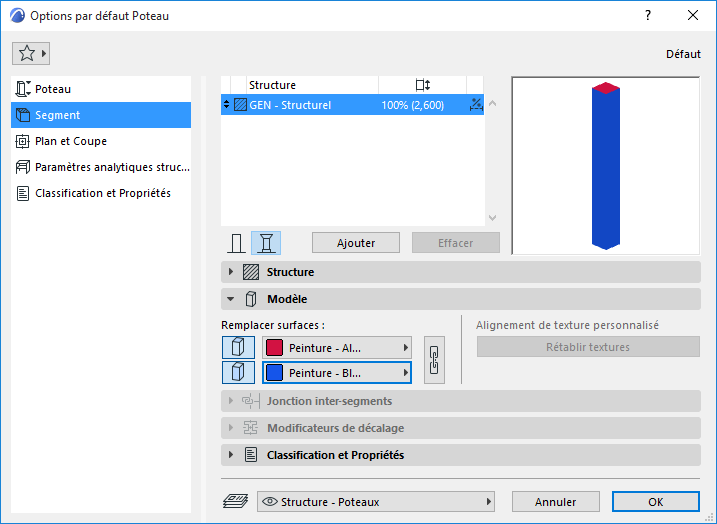Image resolution: width=717 pixels, height=524 pixels.
Task: Click the help question mark icon
Action: pyautogui.click(x=648, y=16)
